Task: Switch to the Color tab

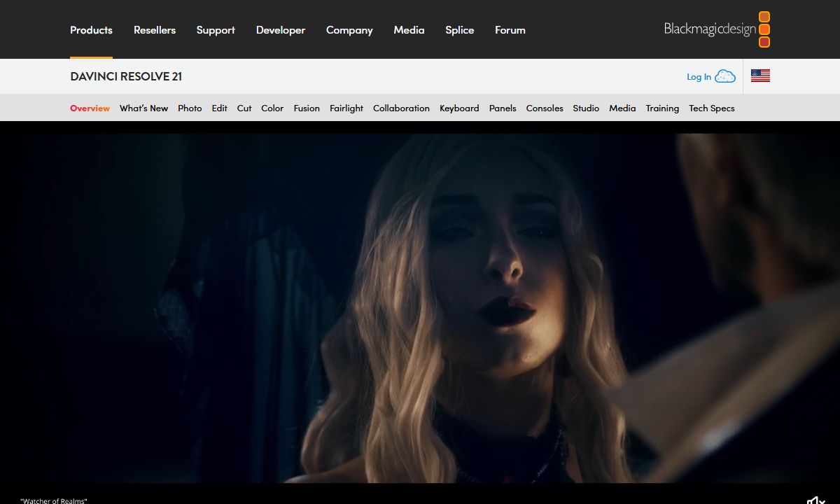Action: (x=272, y=108)
